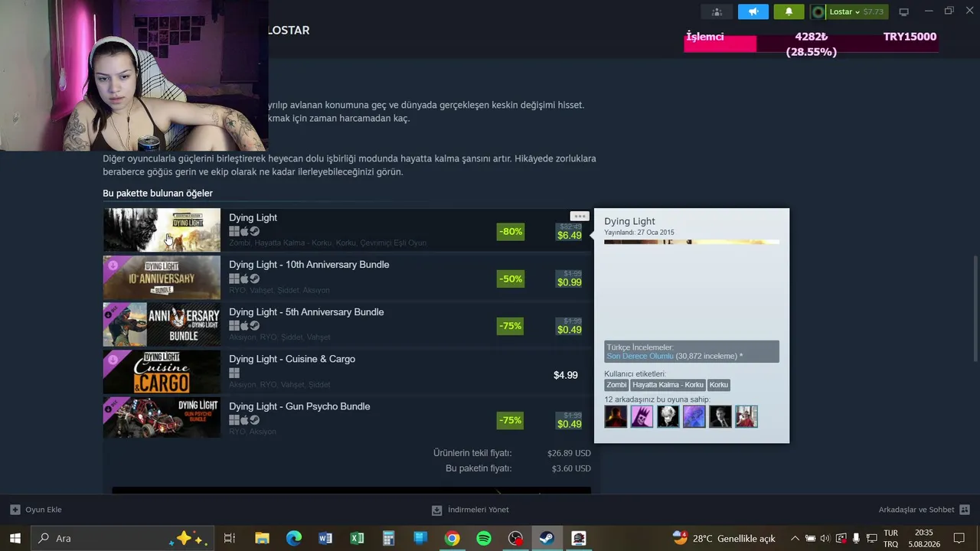Open Excel from the taskbar
The image size is (980, 551).
(357, 538)
